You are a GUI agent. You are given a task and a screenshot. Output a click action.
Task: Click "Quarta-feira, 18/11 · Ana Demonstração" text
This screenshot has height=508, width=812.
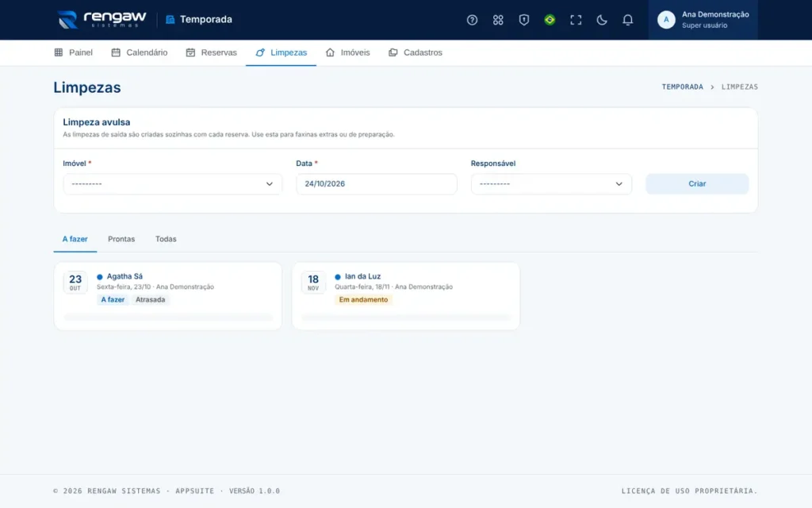(393, 287)
